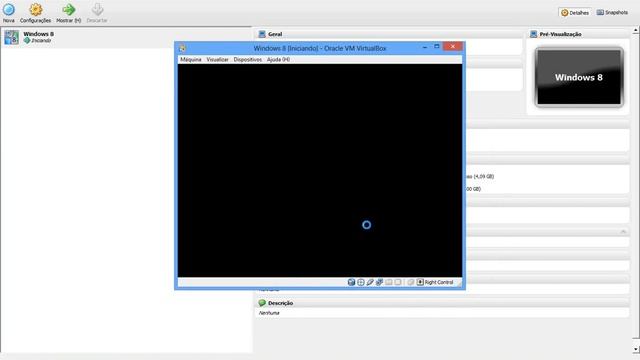Open the Máquina menu in VM window

click(191, 60)
